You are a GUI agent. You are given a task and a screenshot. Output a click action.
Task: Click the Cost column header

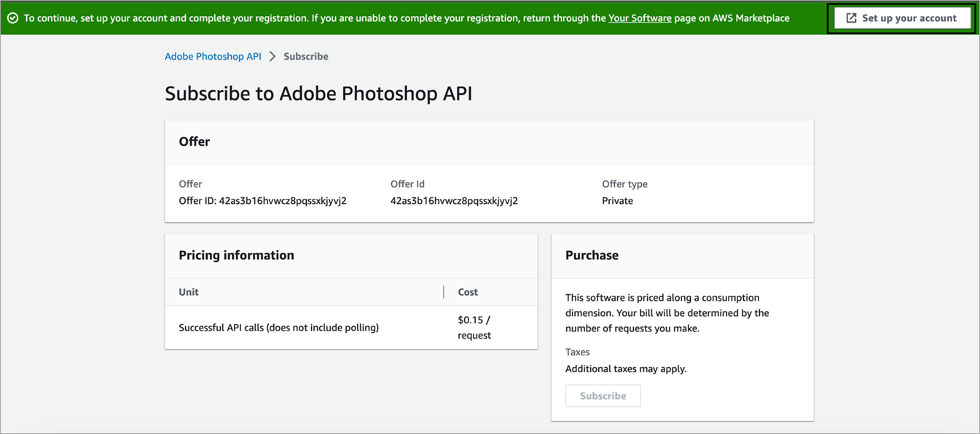[468, 292]
